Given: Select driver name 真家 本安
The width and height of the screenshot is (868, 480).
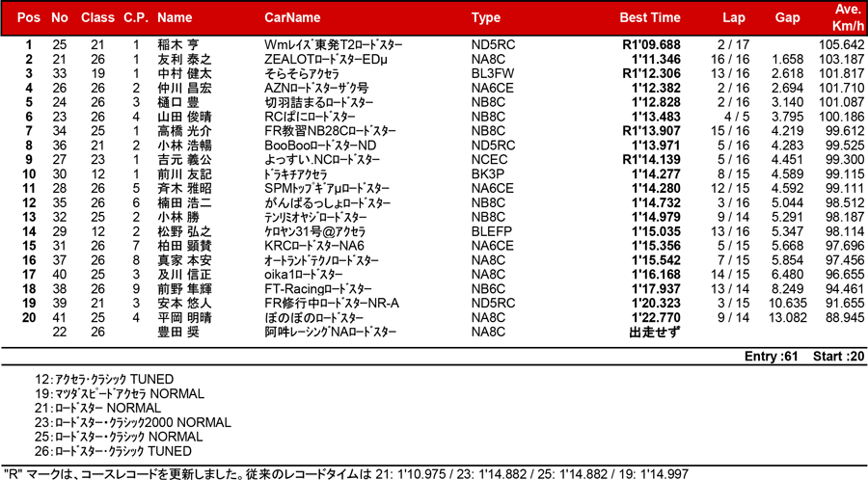Looking at the screenshot, I should click(x=184, y=260).
